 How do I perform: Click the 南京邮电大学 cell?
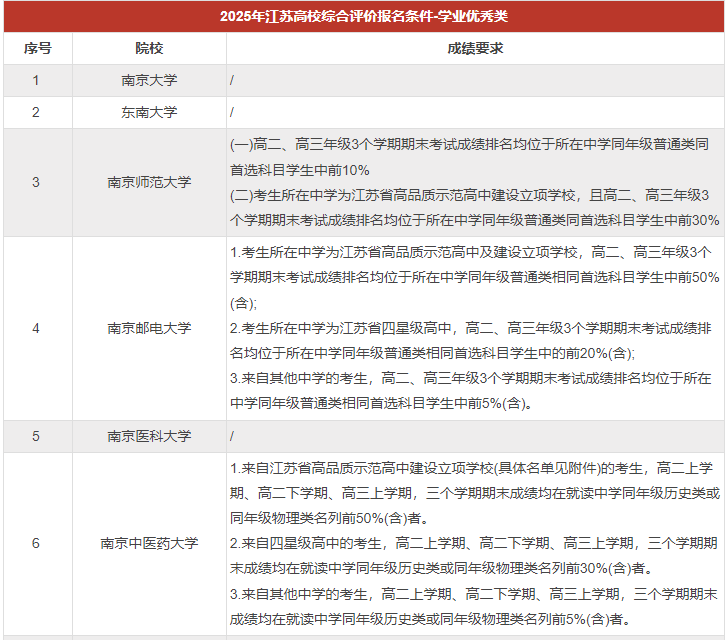(149, 328)
